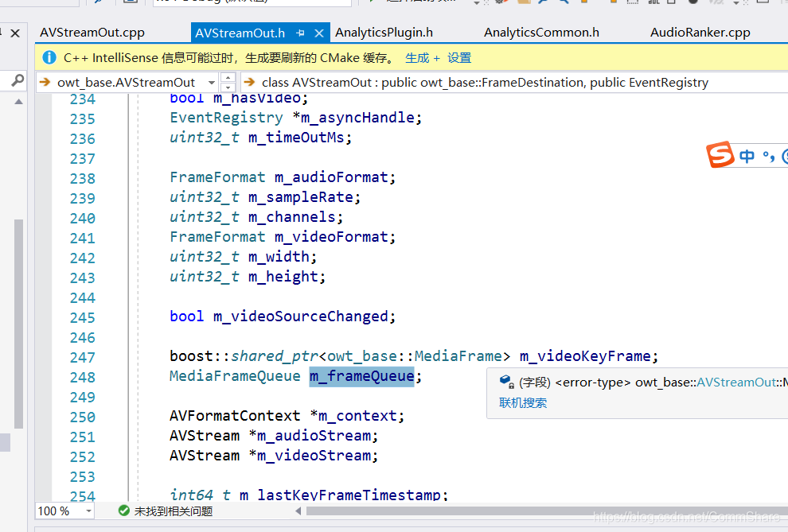Close the AVStreamOut.h tab
This screenshot has height=532, width=788.
pos(319,33)
